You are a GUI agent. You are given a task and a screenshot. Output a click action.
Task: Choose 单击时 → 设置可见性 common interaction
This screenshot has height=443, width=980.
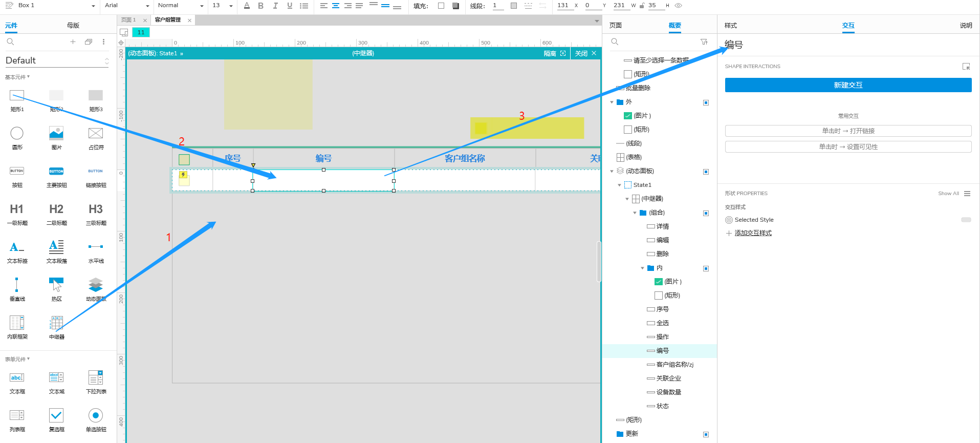pos(848,146)
